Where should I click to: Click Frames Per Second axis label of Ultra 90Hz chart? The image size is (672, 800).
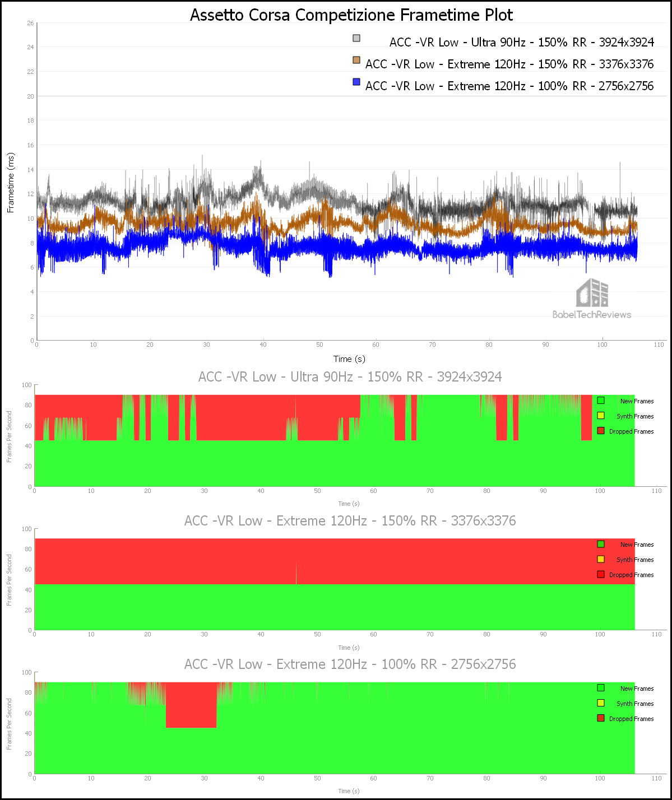(9, 436)
